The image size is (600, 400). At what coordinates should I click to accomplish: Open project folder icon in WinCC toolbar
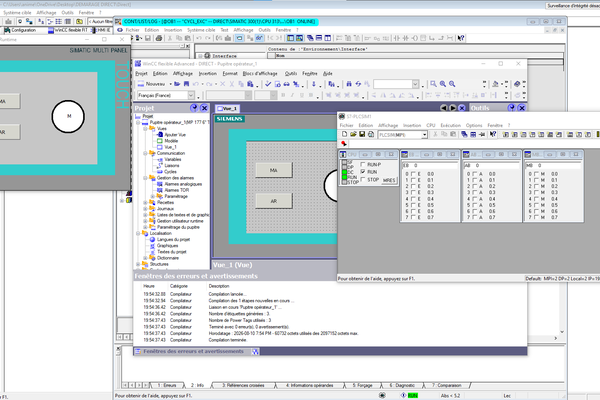click(x=177, y=84)
